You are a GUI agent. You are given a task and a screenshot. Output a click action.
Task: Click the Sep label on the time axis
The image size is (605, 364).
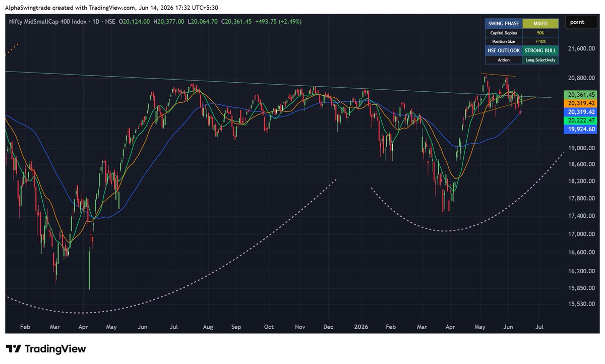(236, 327)
